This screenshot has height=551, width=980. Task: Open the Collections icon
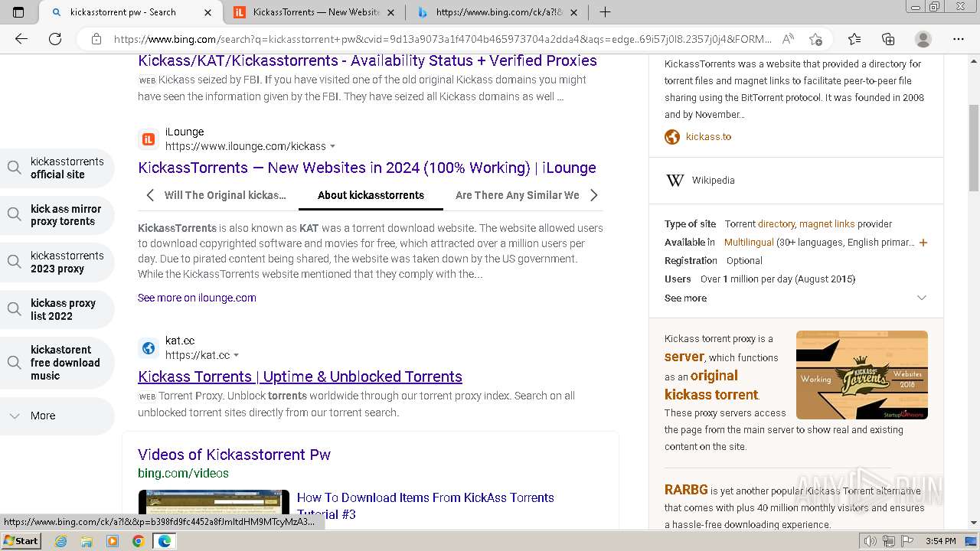click(888, 39)
